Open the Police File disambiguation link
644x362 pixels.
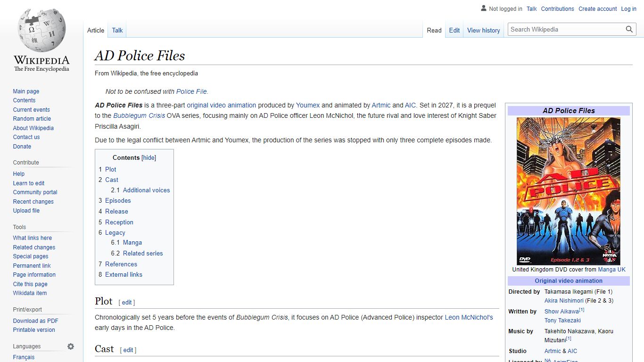191,91
